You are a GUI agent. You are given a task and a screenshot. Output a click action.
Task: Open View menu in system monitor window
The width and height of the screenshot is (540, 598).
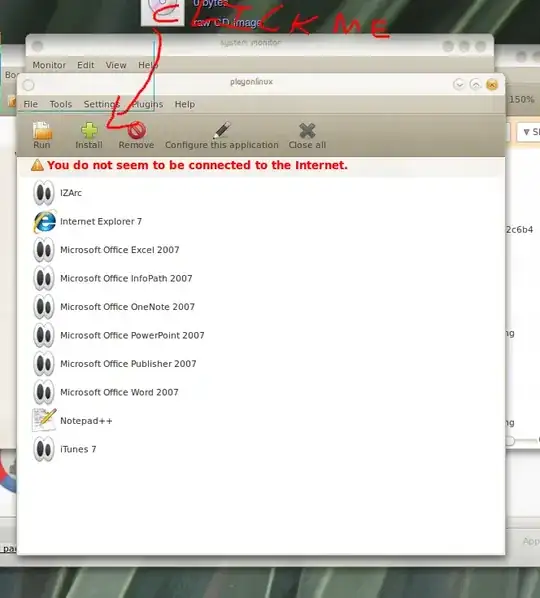pos(116,65)
